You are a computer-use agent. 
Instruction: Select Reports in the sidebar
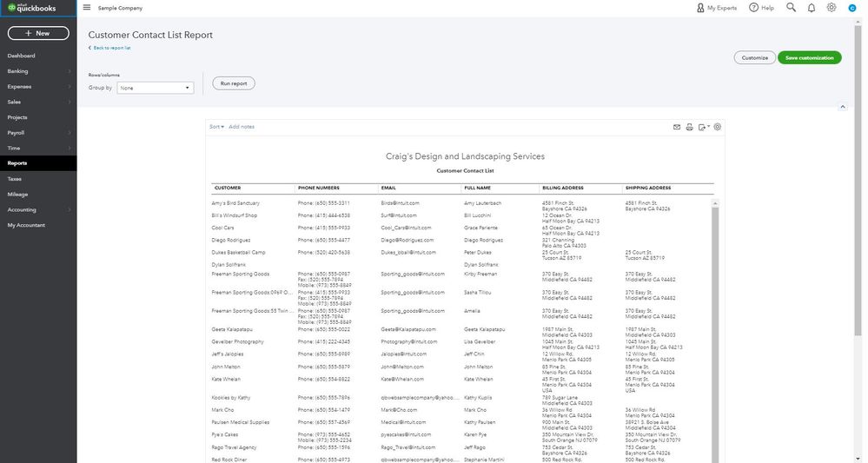(38, 163)
